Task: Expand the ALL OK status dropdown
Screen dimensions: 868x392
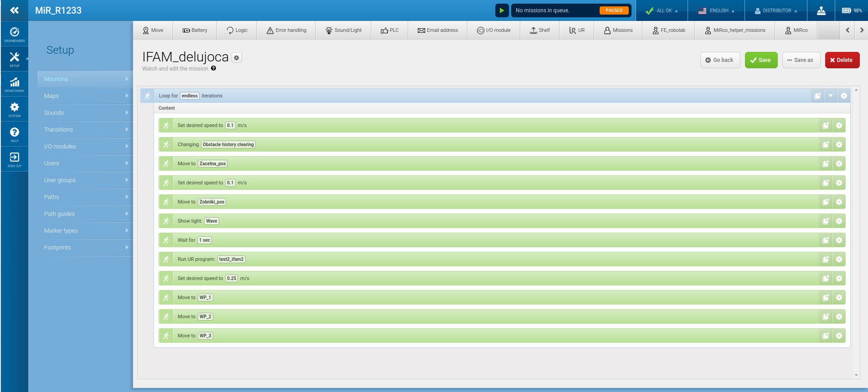Action: click(x=662, y=10)
